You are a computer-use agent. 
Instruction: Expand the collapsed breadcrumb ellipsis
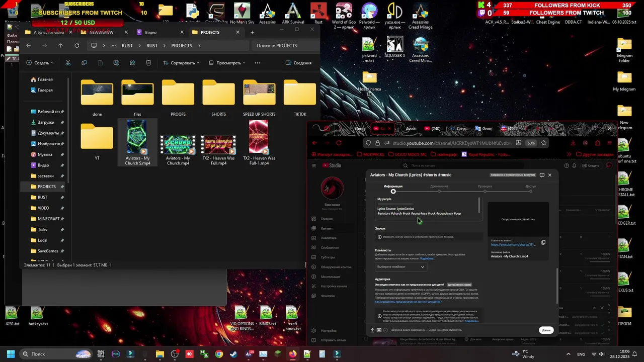click(x=114, y=45)
